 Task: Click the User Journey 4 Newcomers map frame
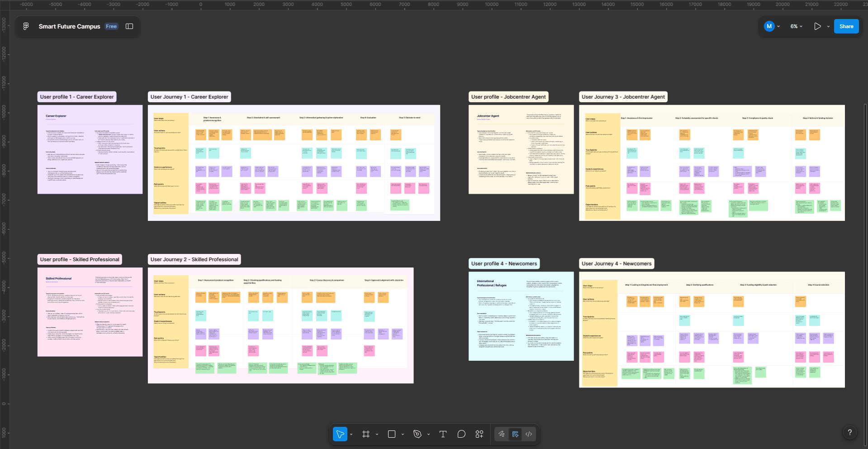pyautogui.click(x=712, y=330)
